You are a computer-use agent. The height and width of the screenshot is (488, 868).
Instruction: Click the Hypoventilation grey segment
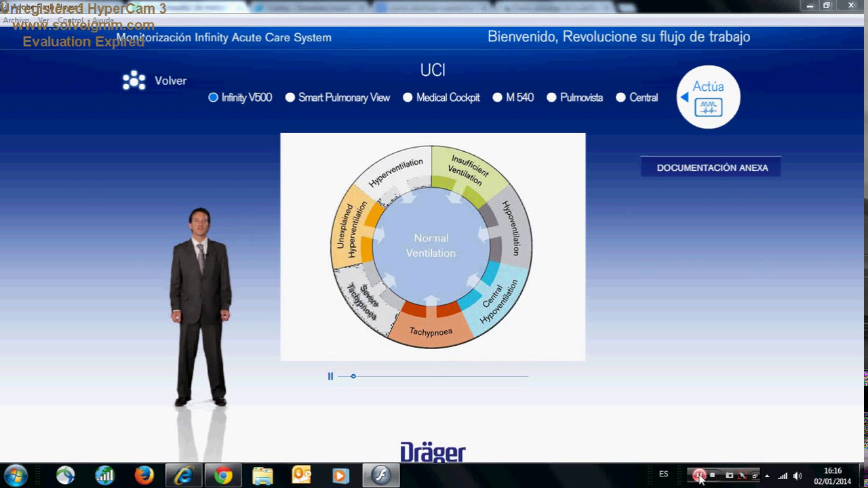coord(512,228)
